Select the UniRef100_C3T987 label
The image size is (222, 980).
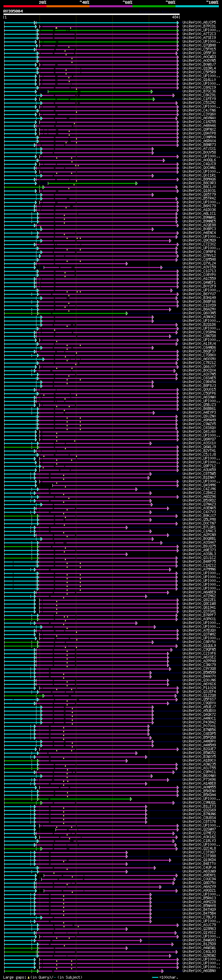pos(199,852)
